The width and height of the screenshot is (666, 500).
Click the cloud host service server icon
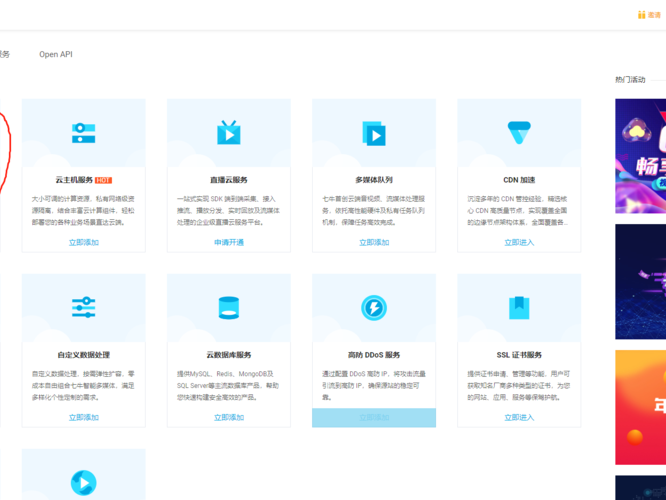point(83,133)
